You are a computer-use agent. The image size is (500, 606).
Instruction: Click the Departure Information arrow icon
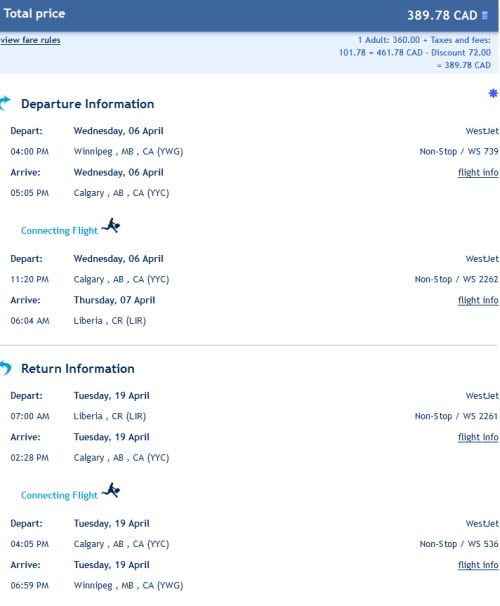[x=5, y=103]
